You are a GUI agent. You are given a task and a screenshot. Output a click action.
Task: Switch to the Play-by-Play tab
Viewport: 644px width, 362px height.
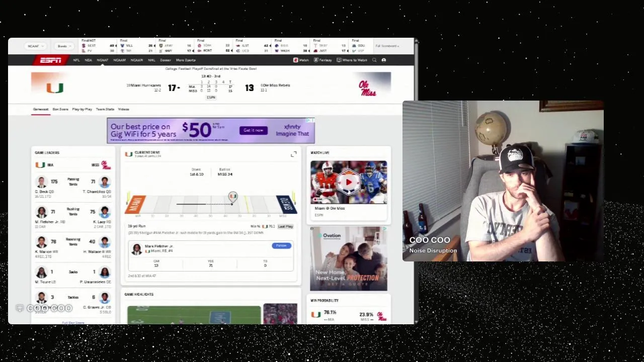click(82, 109)
